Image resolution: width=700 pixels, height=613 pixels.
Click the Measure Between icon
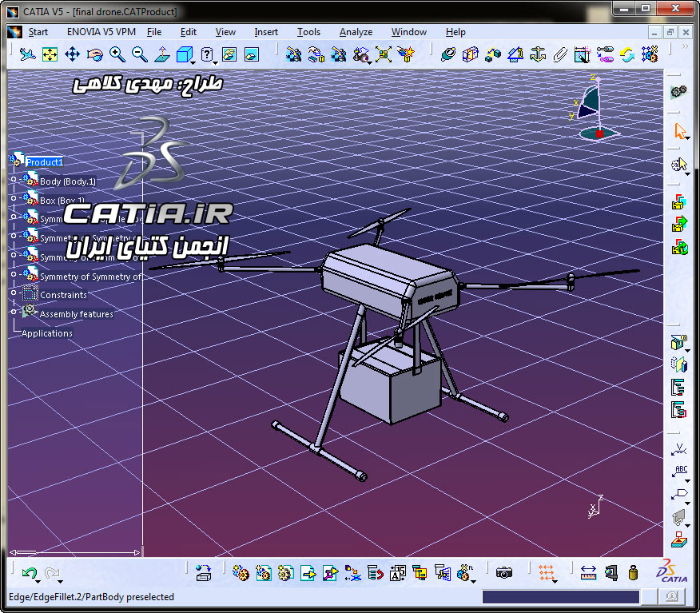coord(588,572)
